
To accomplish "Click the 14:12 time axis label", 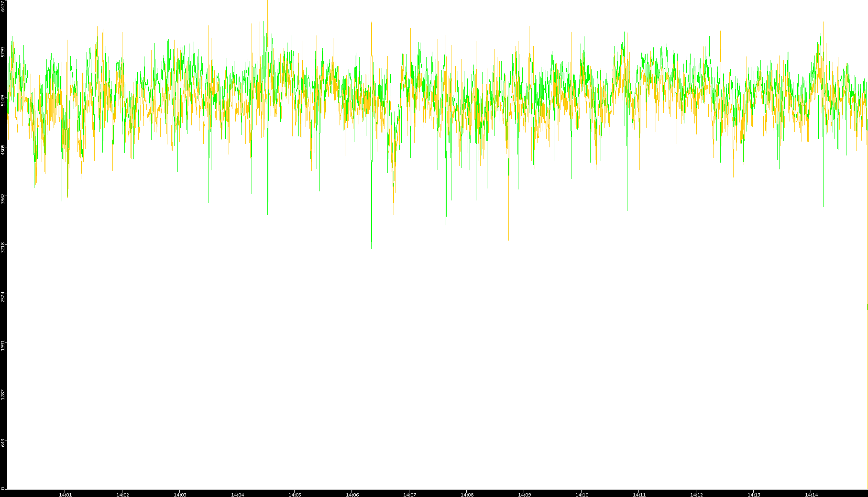I will 696,495.
